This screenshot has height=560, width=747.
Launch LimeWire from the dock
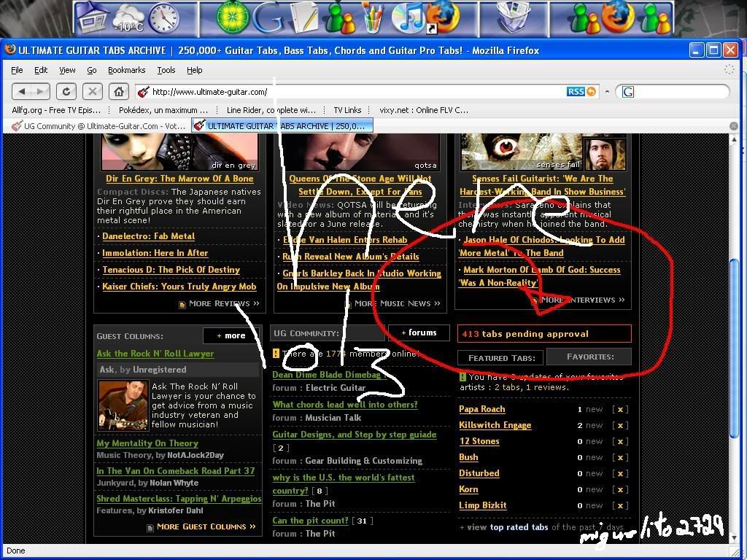coord(233,17)
